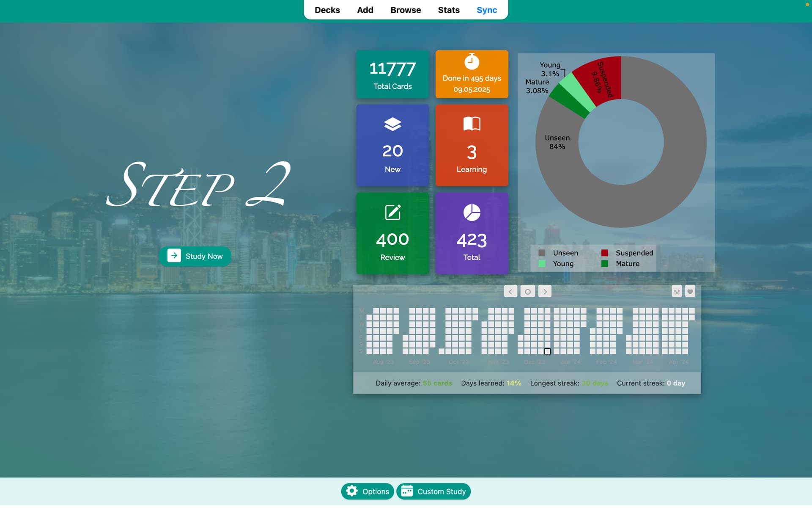Select the outlined today cell in heatmap

[547, 351]
